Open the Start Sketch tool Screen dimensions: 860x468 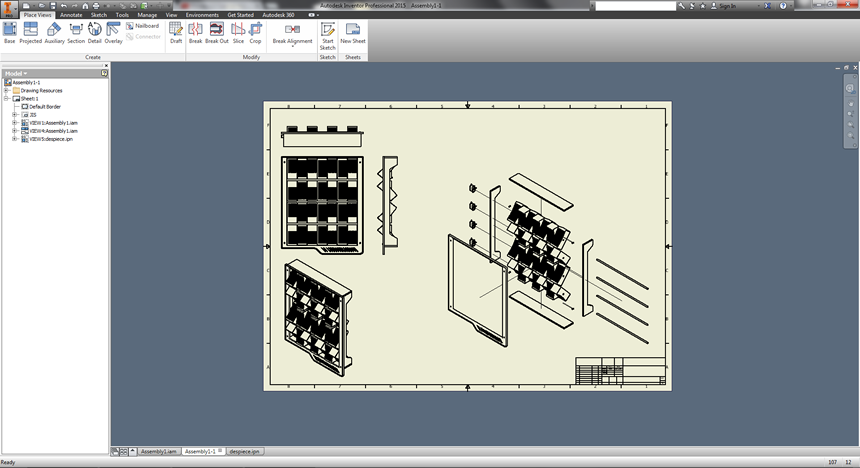tap(327, 36)
